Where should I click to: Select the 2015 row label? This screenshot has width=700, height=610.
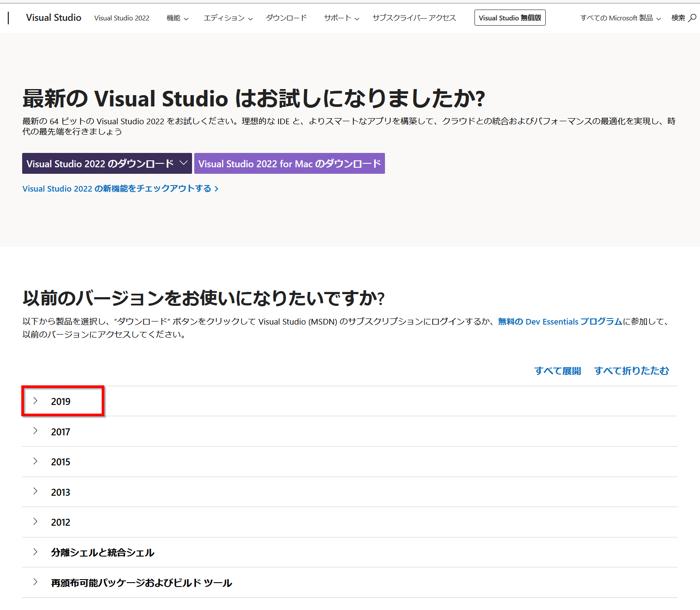[x=60, y=462]
